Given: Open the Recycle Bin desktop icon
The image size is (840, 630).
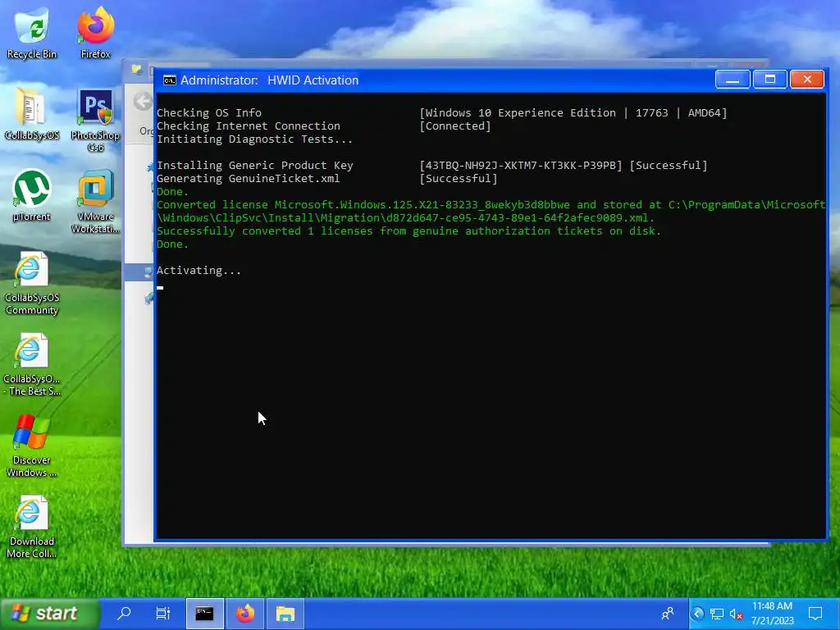Looking at the screenshot, I should tap(32, 31).
